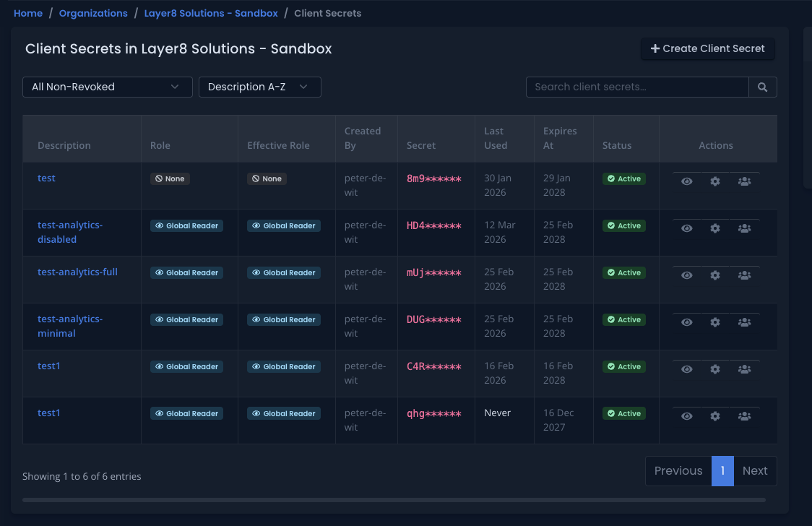Click the "Showing 1 to 6 of 6 entries" text
The image size is (812, 526).
pyautogui.click(x=82, y=476)
